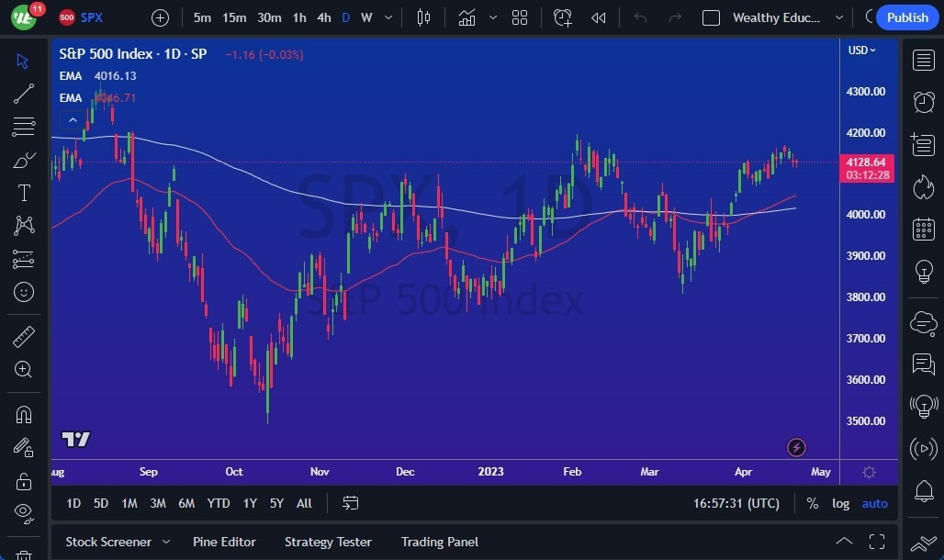This screenshot has height=560, width=944.
Task: Select the YTD range button
Action: [x=218, y=503]
